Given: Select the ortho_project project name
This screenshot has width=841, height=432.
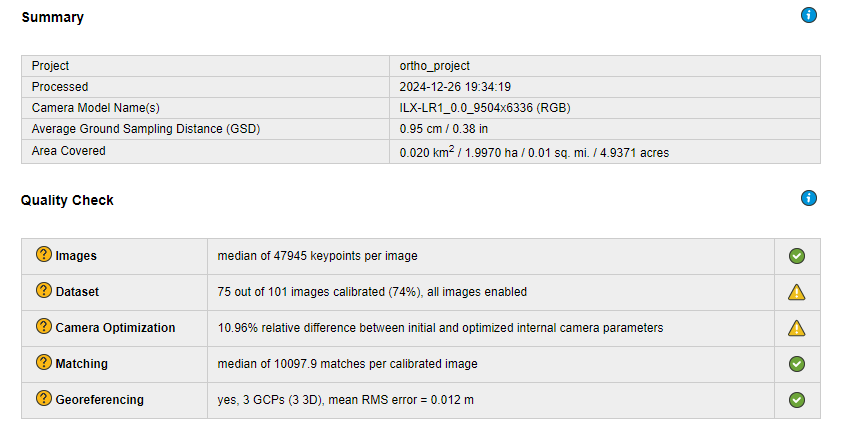Looking at the screenshot, I should (434, 66).
